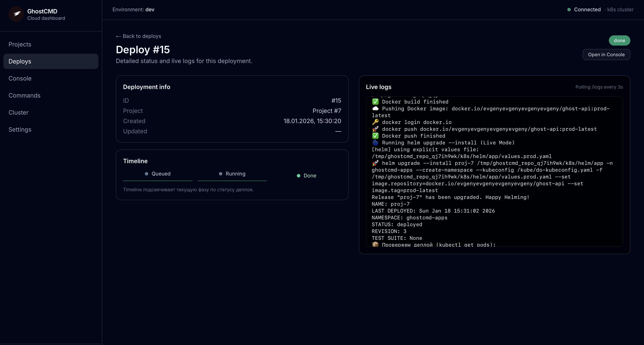This screenshot has width=644, height=345.
Task: Click the Environment: dev label
Action: (x=133, y=10)
